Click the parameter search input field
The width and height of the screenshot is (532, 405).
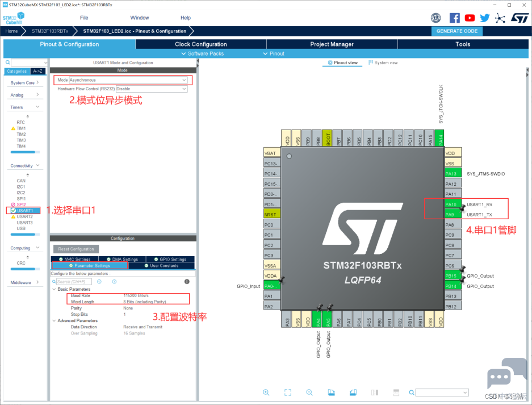pos(74,282)
